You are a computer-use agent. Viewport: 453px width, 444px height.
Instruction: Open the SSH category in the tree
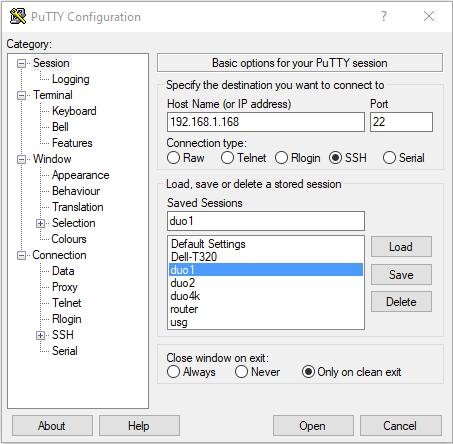coord(63,335)
